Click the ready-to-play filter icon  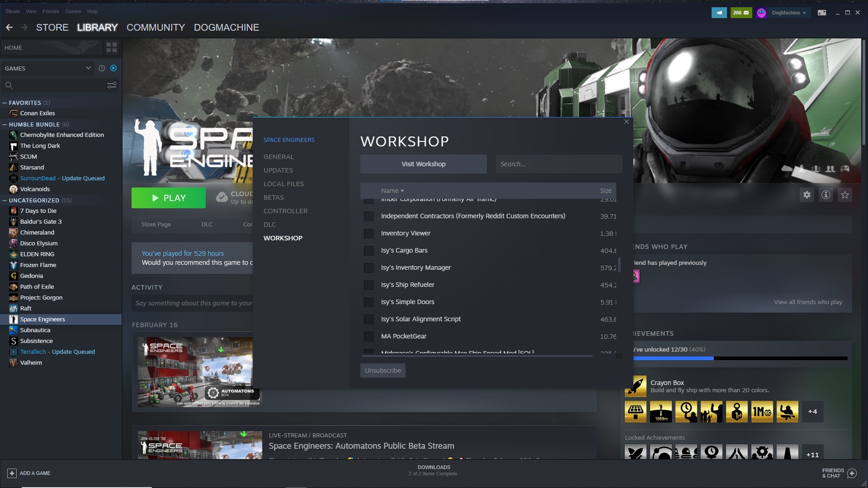[113, 68]
